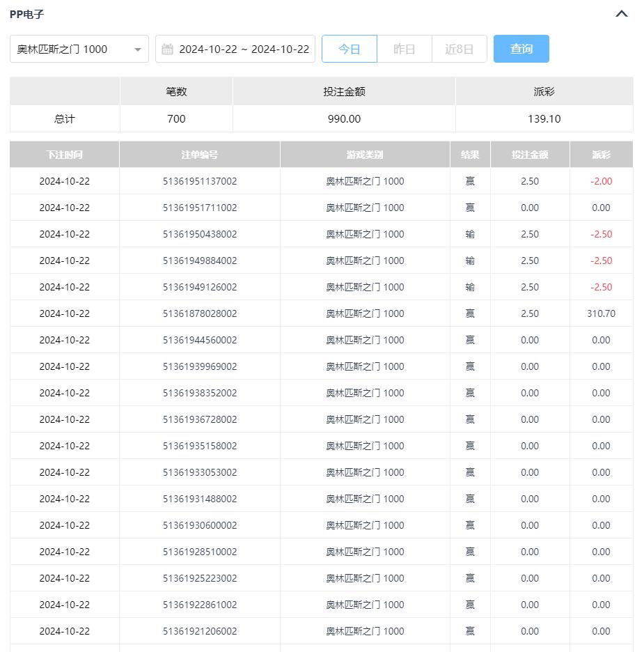Click the 注单编号 column header
Viewport: 644px width, 652px height.
199,155
